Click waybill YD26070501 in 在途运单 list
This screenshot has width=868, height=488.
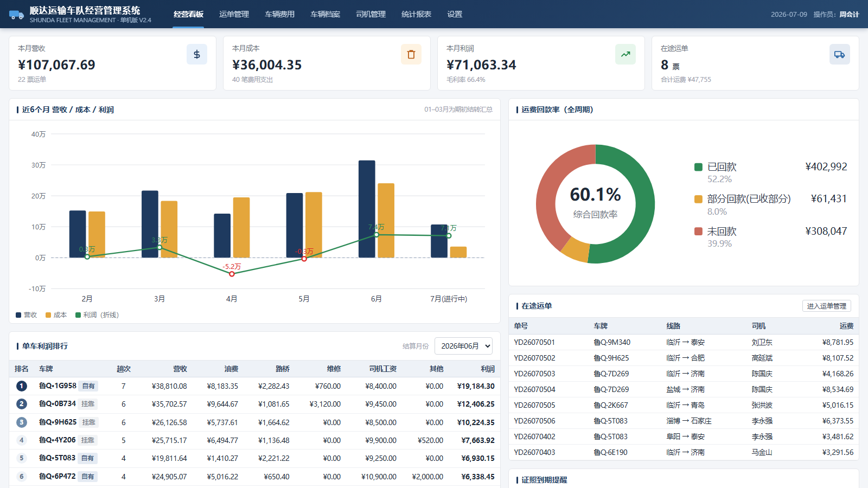[534, 342]
